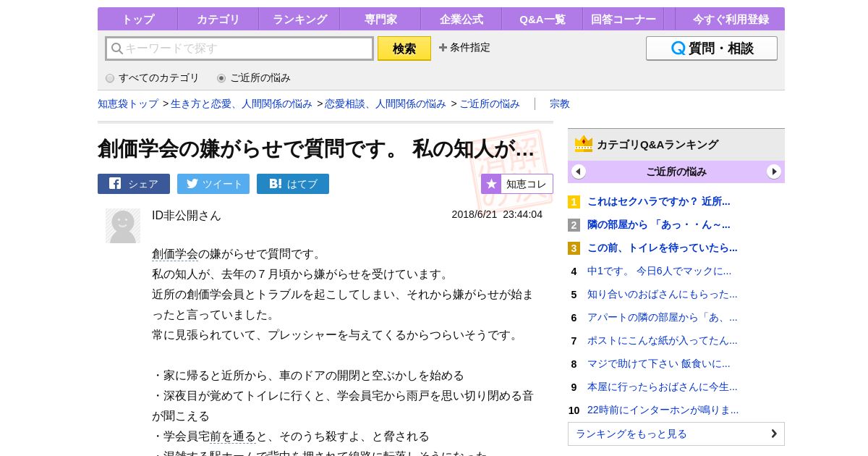This screenshot has width=868, height=456.
Task: Open ranking item これはセクハラですか？近所...
Action: click(659, 202)
